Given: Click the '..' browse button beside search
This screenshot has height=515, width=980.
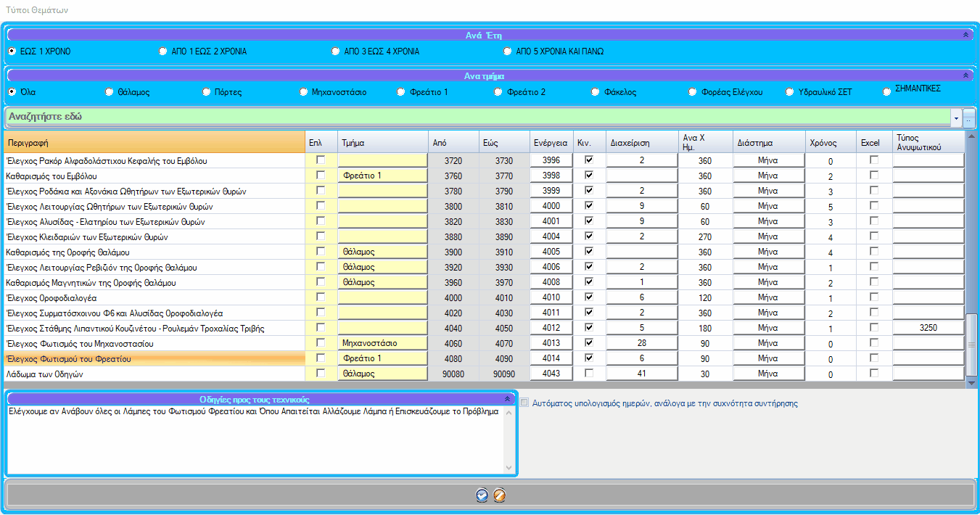Looking at the screenshot, I should (x=969, y=118).
